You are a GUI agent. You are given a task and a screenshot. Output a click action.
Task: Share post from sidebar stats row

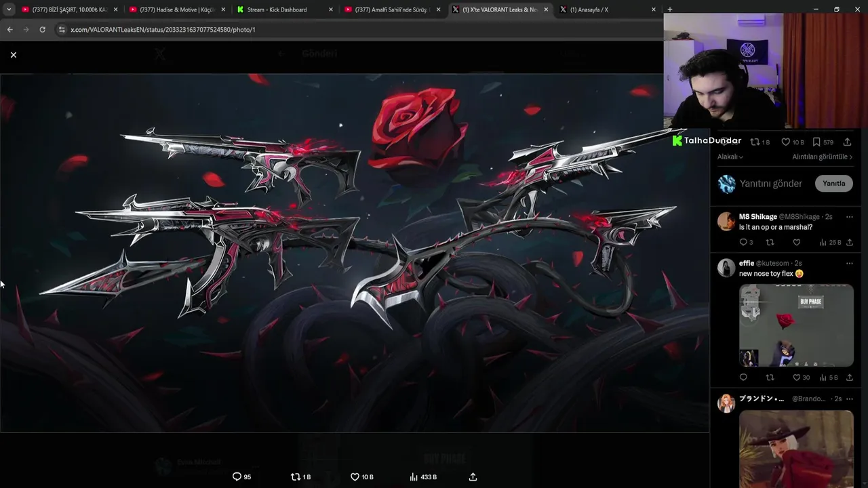click(x=847, y=142)
